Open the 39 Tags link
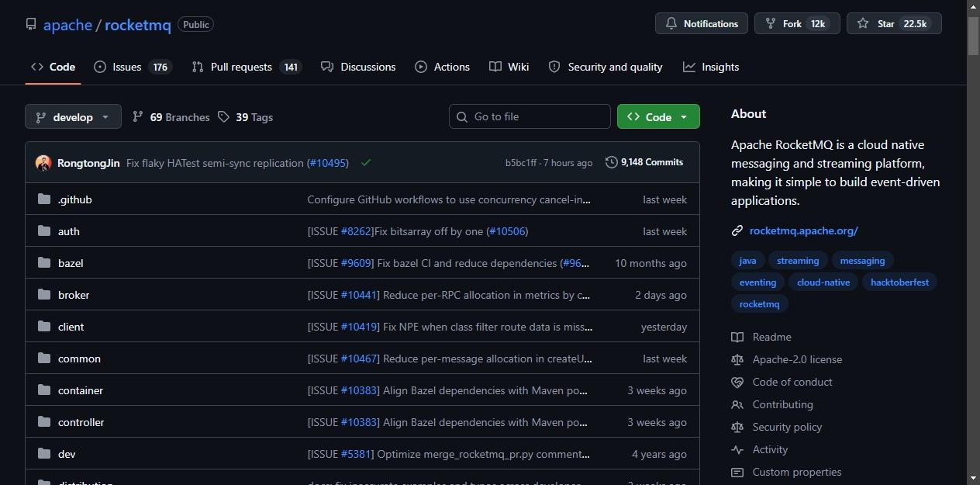 point(246,117)
